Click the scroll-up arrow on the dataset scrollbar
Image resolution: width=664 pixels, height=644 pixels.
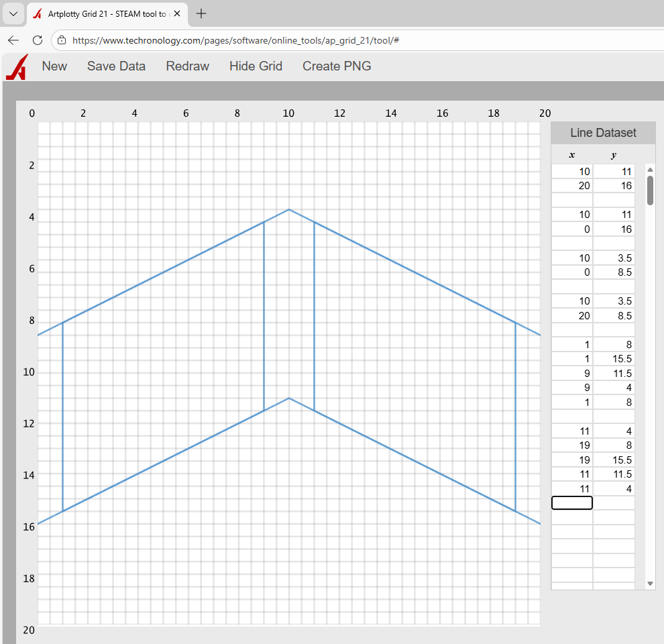point(649,169)
